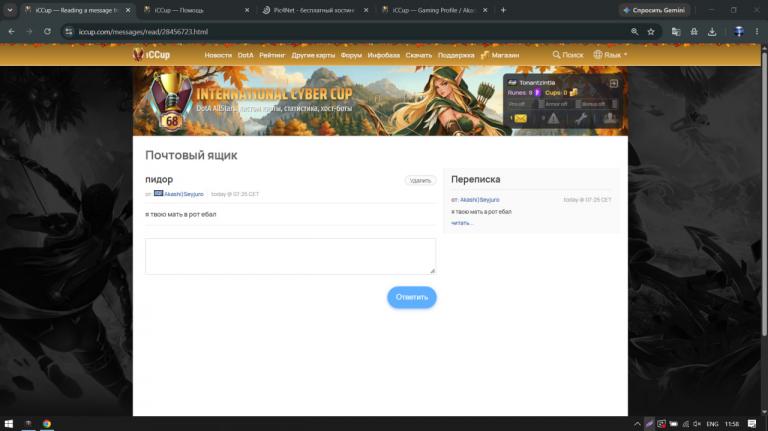Viewport: 768px width, 431px height.
Task: Open the wrench settings icon in profile panel
Action: [x=581, y=119]
